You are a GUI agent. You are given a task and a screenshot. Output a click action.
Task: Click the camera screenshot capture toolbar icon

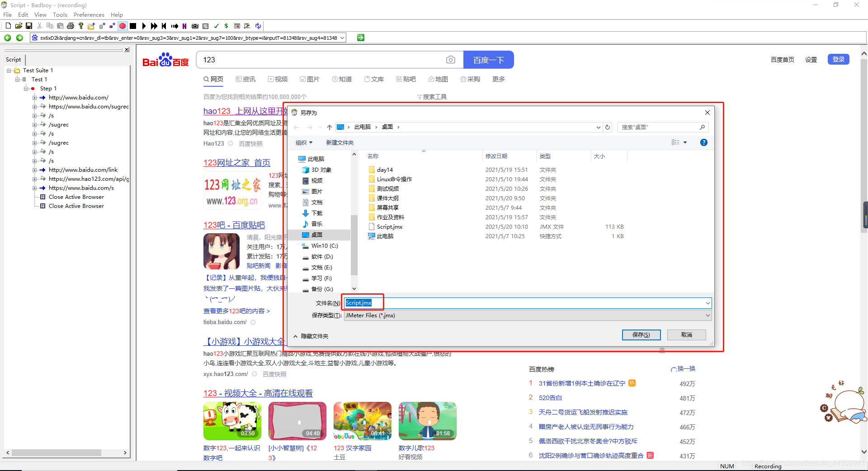(x=195, y=26)
